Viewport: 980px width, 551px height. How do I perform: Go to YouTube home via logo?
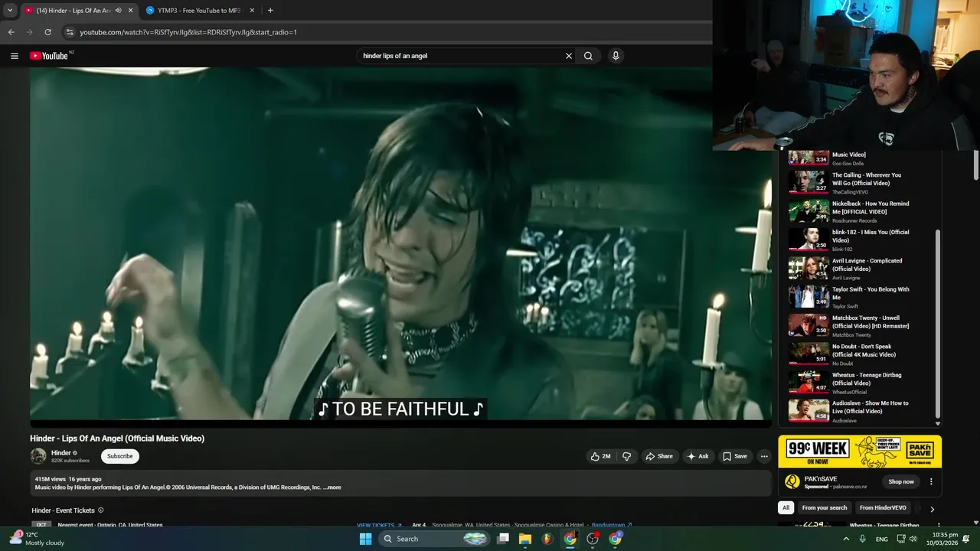click(x=49, y=56)
